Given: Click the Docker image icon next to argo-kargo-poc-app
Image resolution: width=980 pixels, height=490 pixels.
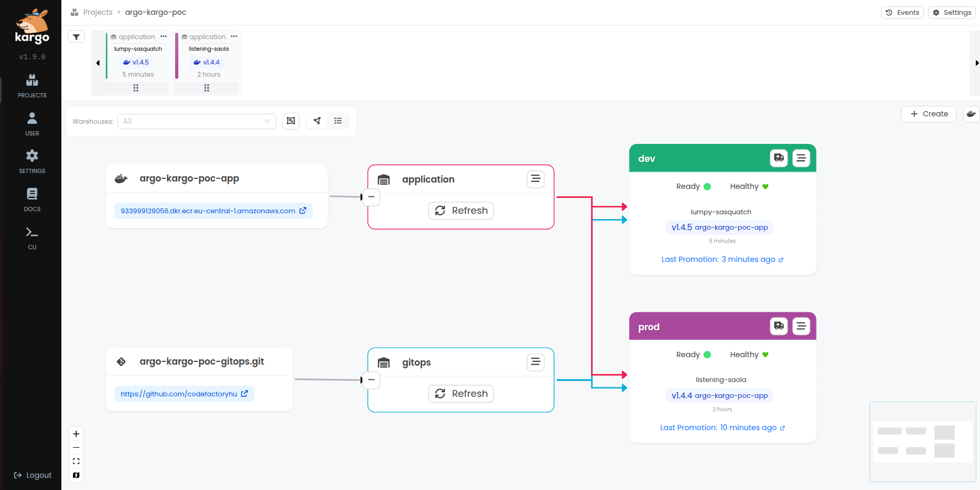Looking at the screenshot, I should [121, 178].
